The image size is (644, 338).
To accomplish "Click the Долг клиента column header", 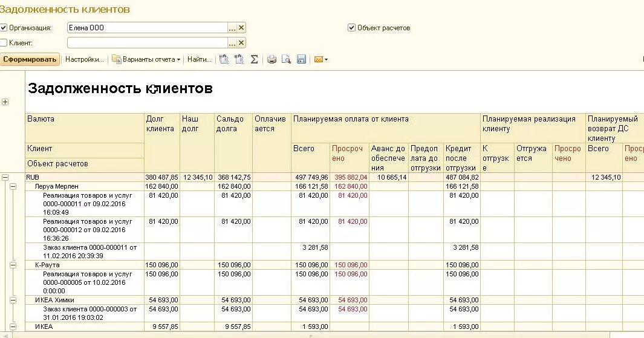I will pos(162,143).
